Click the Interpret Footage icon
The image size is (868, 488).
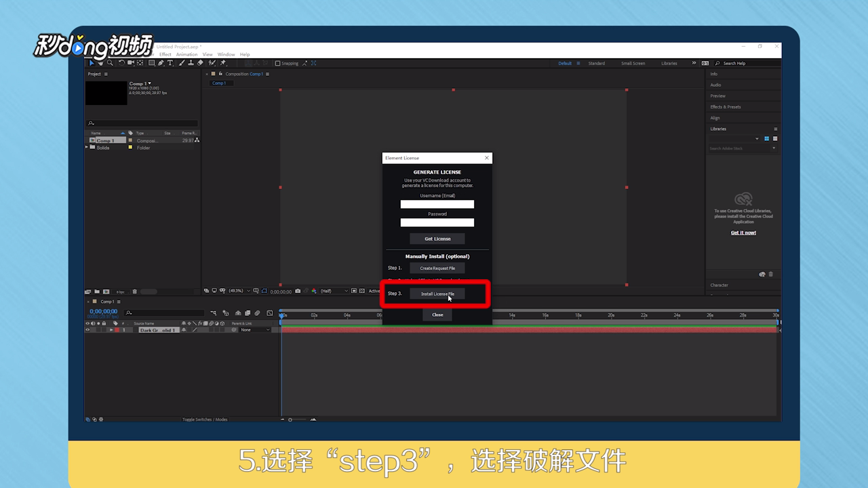point(88,291)
